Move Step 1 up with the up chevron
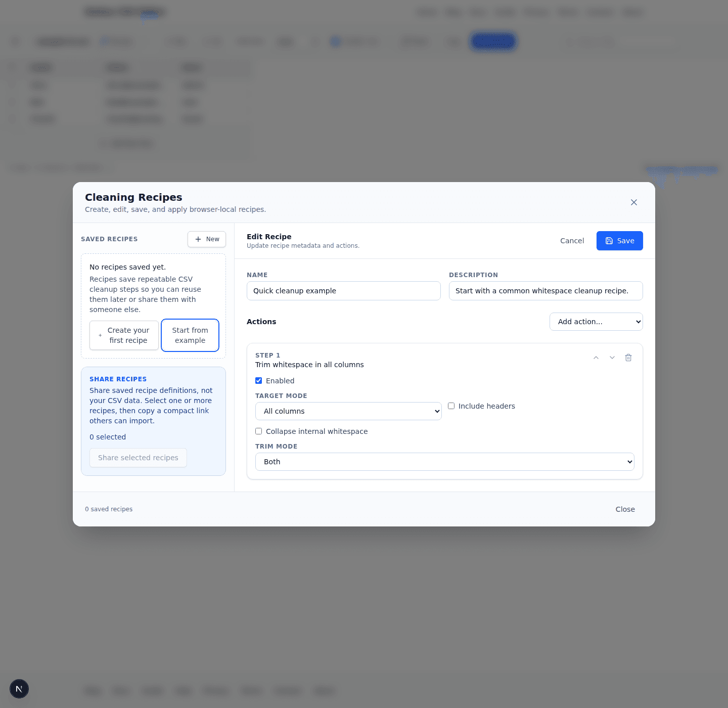This screenshot has height=708, width=728. [596, 358]
